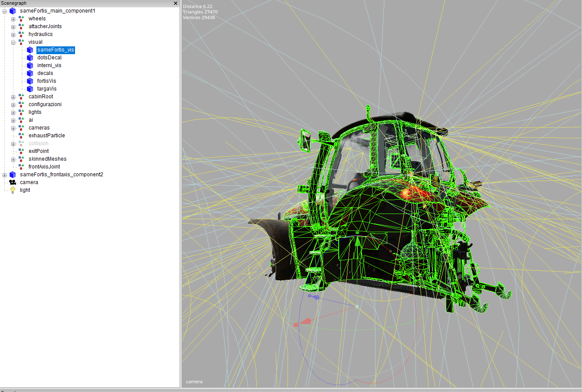Expand the skinnedMeshes group

pyautogui.click(x=13, y=159)
